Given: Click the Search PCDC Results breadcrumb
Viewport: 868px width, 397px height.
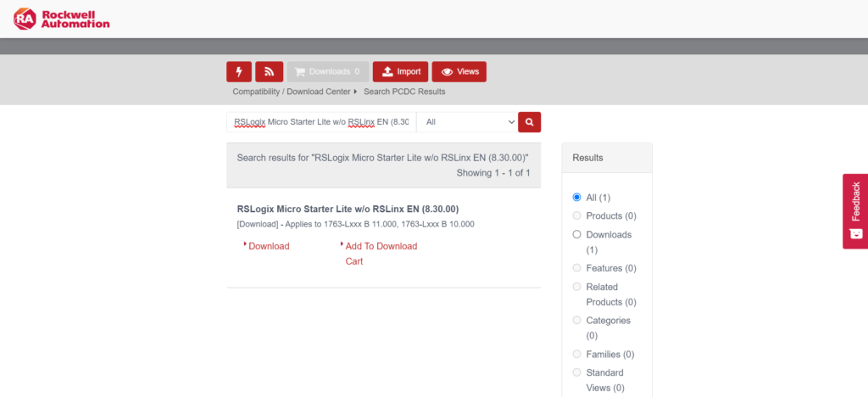Looking at the screenshot, I should (x=404, y=92).
